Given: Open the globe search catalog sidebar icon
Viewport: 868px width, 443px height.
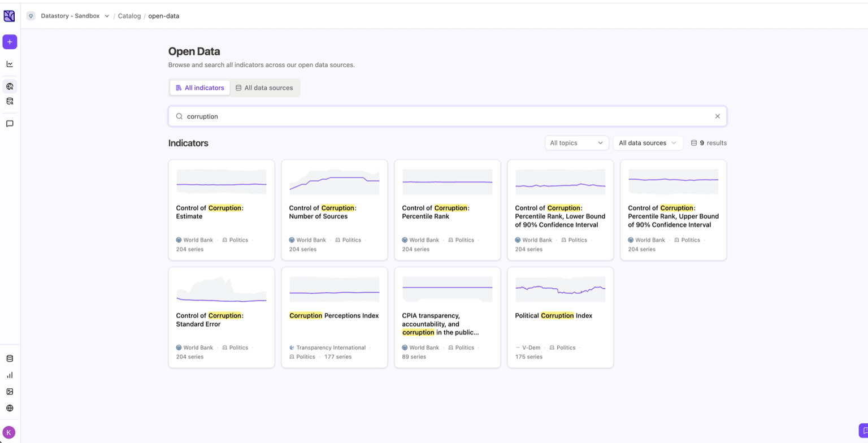Looking at the screenshot, I should pyautogui.click(x=10, y=86).
